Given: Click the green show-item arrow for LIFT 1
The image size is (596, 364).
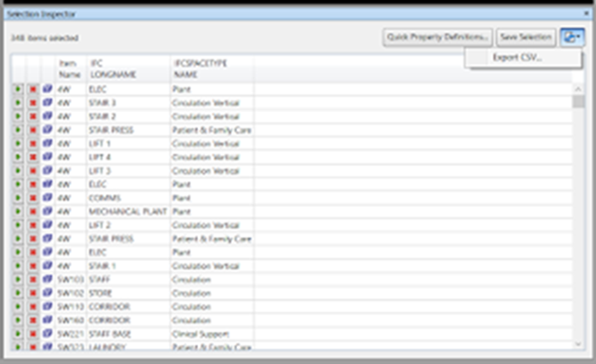Looking at the screenshot, I should (x=18, y=144).
